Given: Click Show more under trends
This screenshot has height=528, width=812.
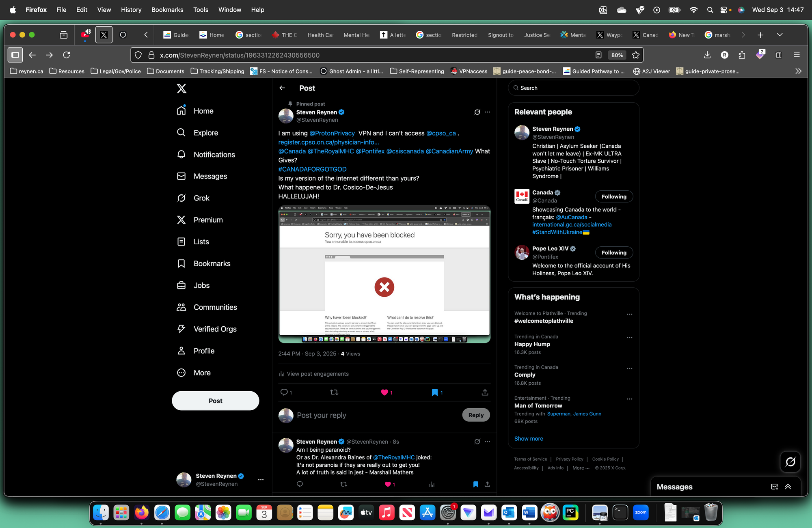Looking at the screenshot, I should pos(529,439).
